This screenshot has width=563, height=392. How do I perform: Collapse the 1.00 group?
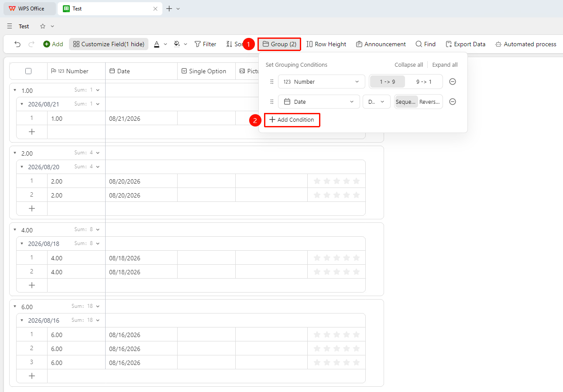[x=15, y=90]
